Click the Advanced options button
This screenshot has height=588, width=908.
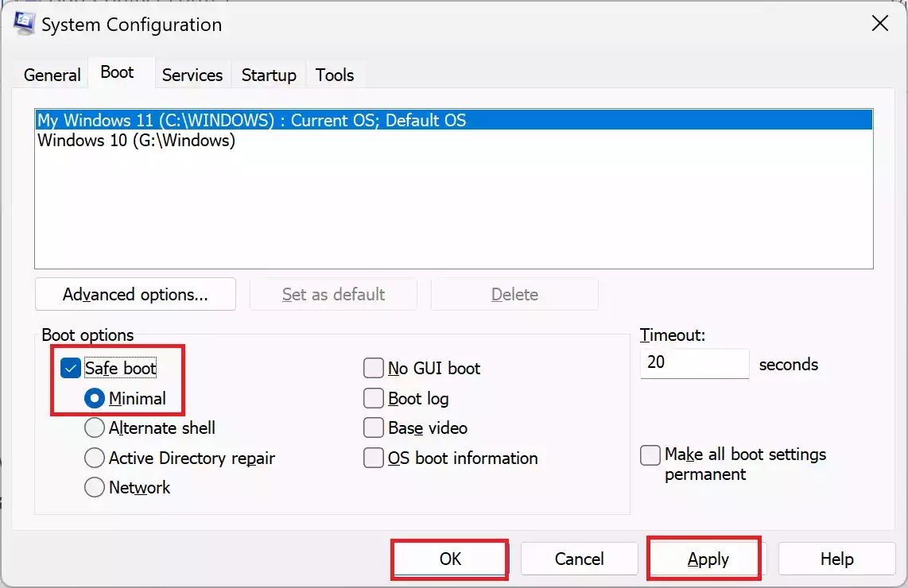pyautogui.click(x=135, y=294)
